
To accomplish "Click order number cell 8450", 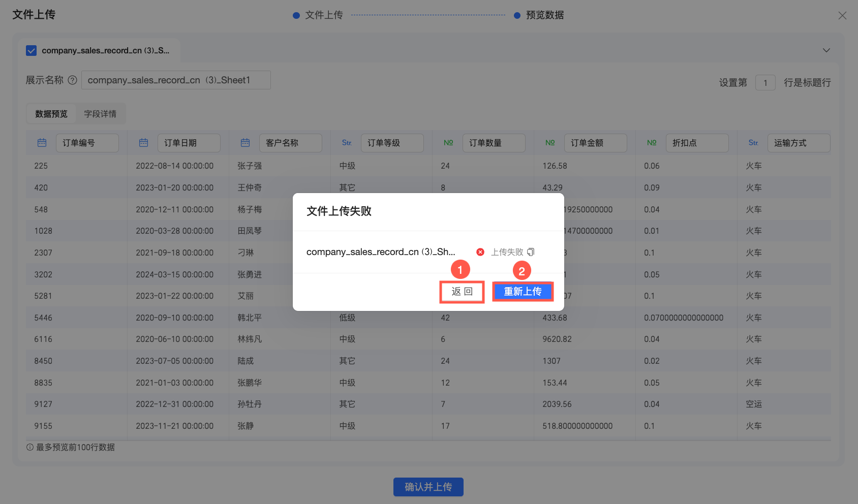I will click(43, 361).
